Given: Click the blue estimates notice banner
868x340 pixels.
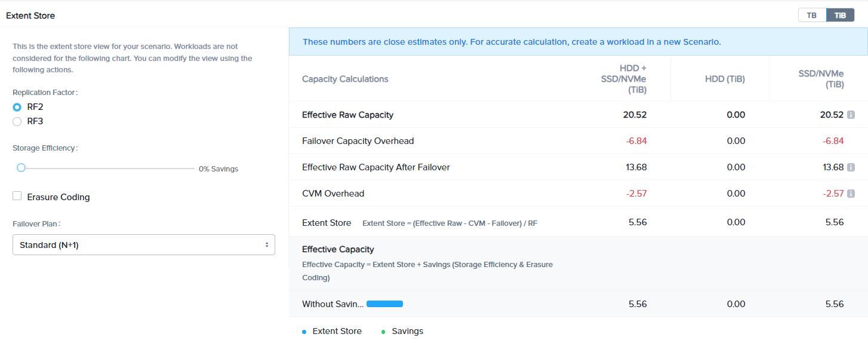Looking at the screenshot, I should point(512,42).
